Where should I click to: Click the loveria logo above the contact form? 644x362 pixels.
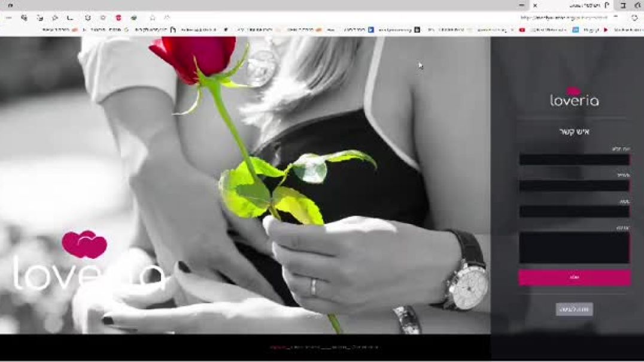tap(574, 97)
